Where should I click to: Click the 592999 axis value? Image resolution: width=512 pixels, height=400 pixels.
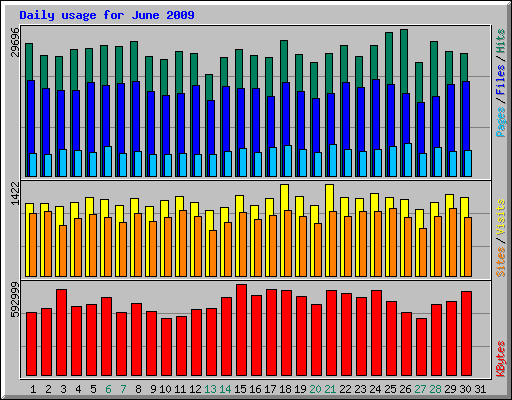(15, 300)
